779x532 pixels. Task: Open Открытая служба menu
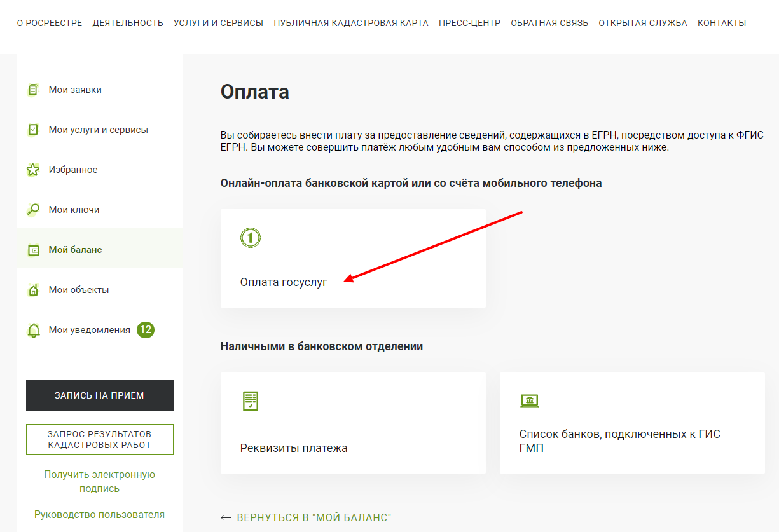click(643, 23)
